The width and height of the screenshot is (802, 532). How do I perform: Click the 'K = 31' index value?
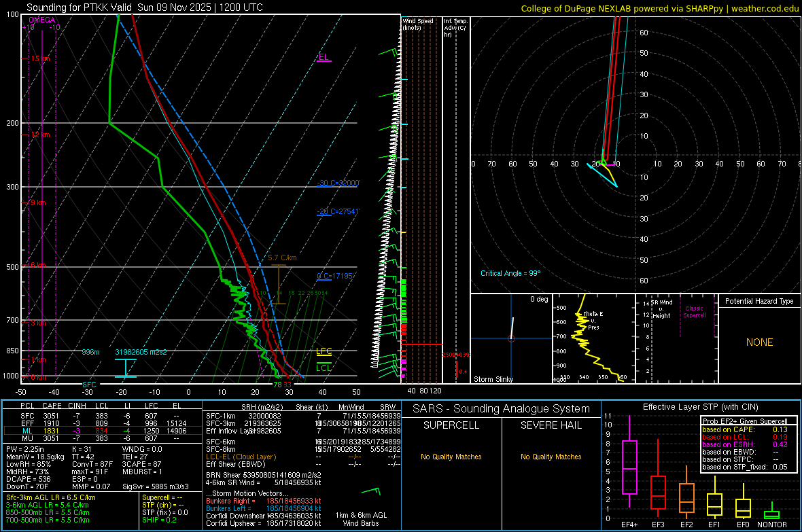point(82,449)
